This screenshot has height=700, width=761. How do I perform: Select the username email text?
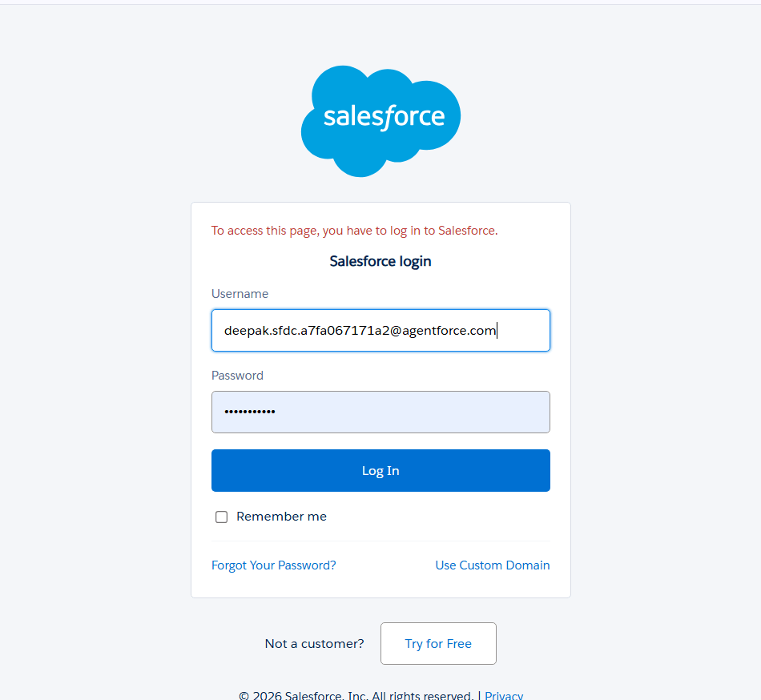coord(360,330)
